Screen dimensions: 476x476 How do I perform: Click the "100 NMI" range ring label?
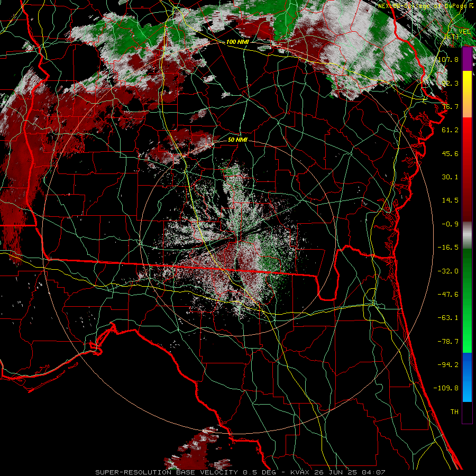237,42
